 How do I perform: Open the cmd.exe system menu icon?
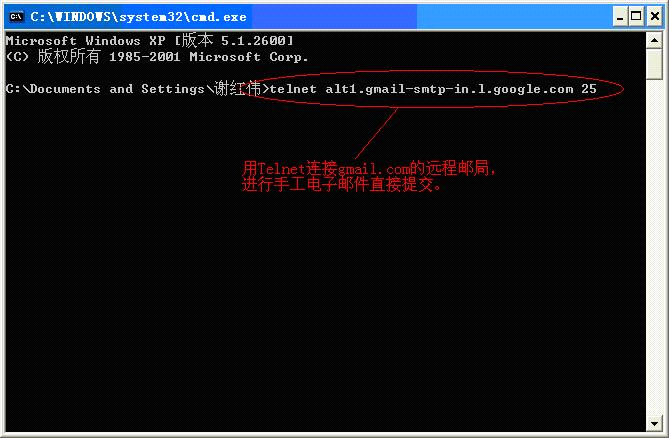click(x=16, y=17)
